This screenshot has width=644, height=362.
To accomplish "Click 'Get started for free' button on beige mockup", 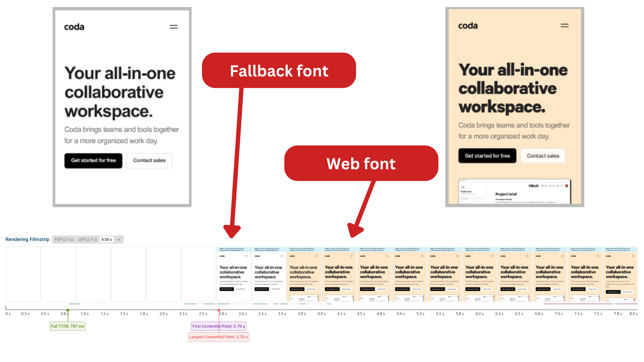I will pos(487,156).
